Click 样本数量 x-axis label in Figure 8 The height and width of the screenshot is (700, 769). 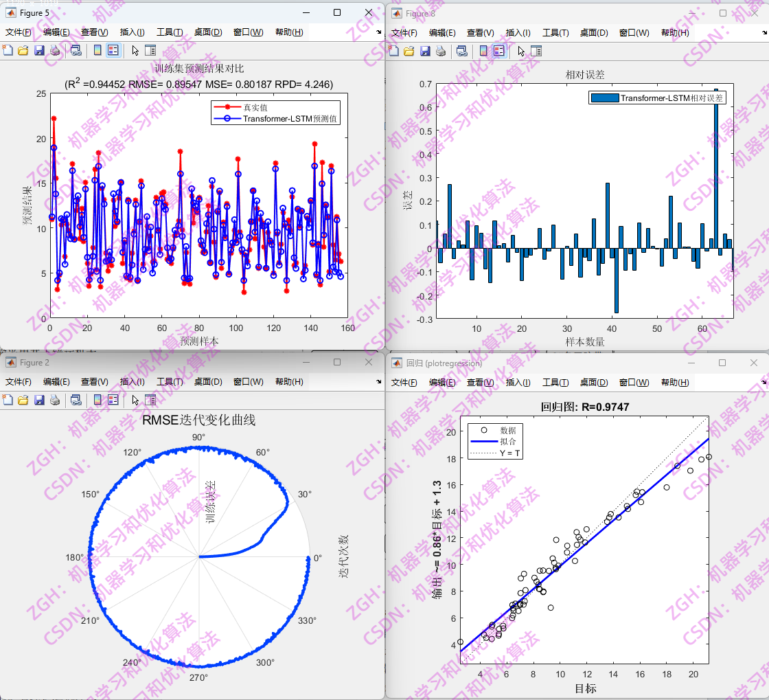coord(585,342)
